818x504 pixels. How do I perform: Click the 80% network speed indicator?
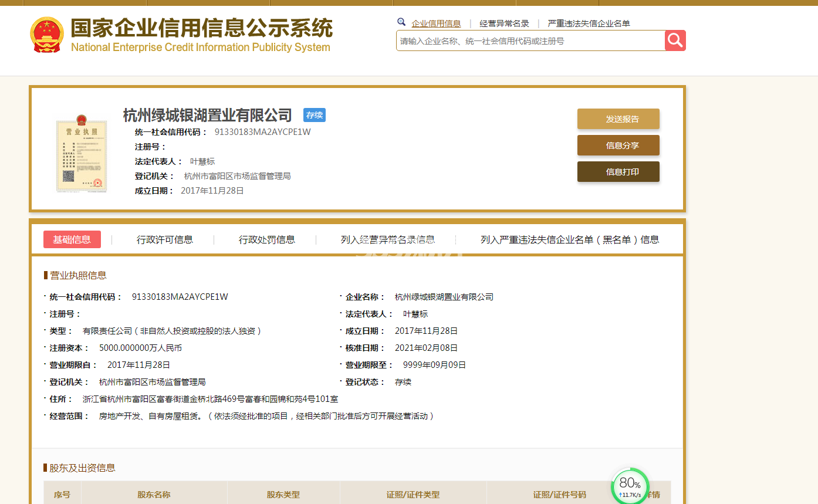[630, 486]
